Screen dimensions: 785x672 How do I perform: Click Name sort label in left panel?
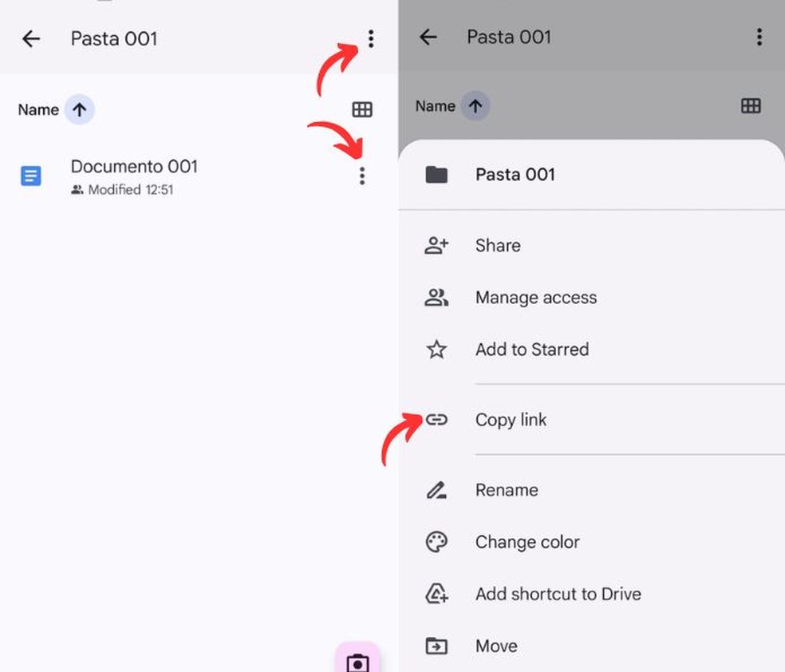point(38,109)
